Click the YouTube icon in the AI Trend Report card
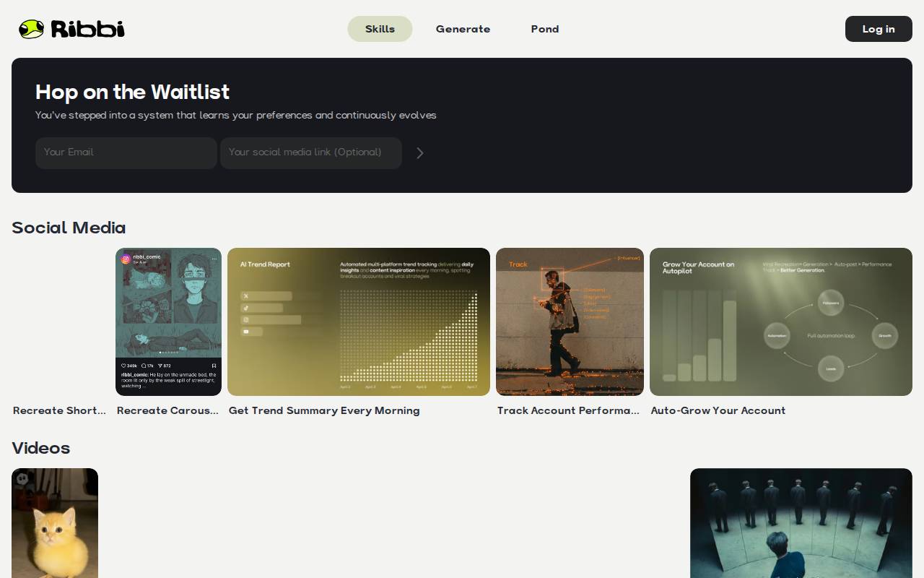 pos(245,332)
